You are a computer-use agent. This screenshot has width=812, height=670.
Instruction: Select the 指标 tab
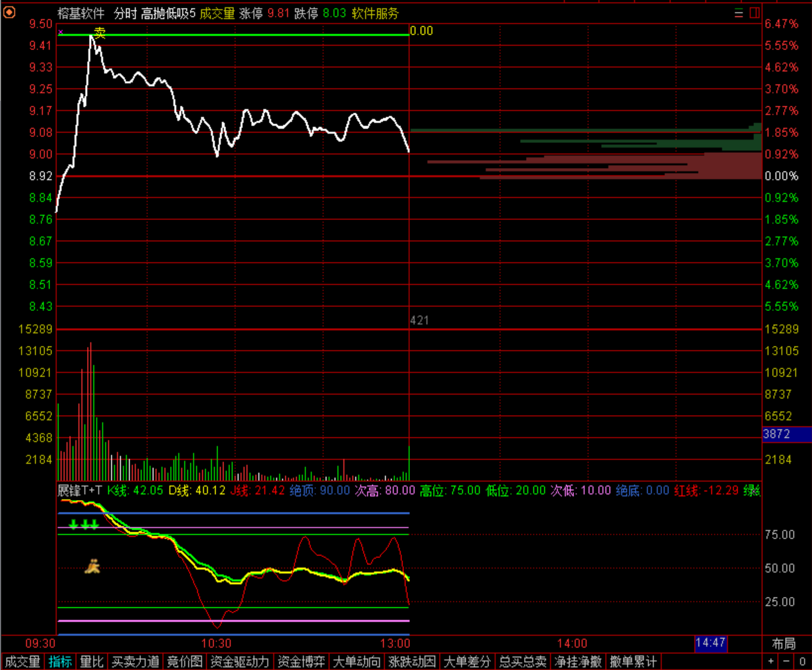point(60,661)
